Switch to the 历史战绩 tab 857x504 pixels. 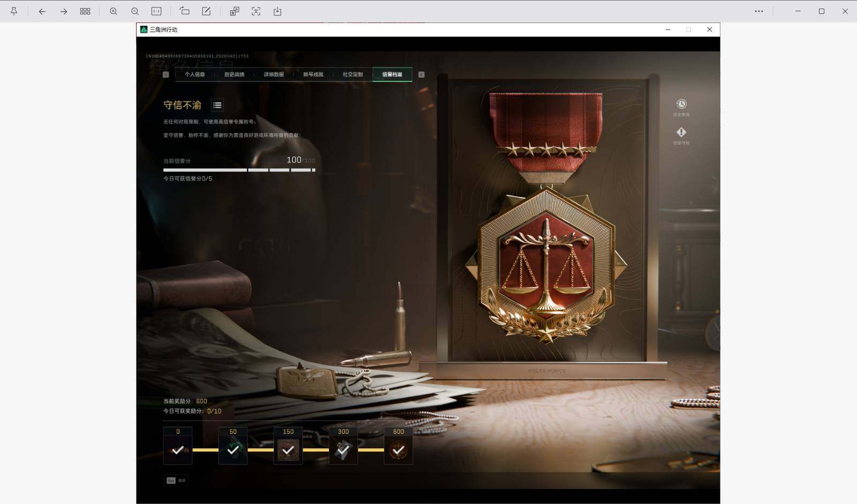[234, 74]
